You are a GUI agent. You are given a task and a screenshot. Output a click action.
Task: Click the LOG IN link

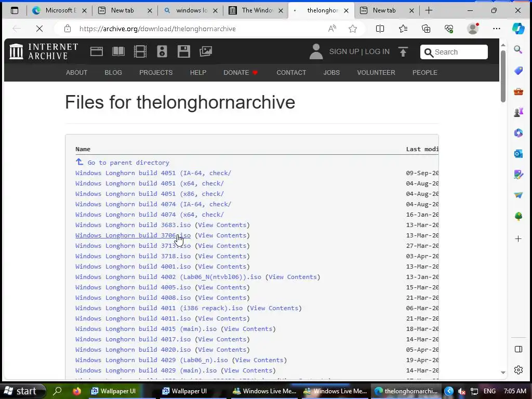point(377,51)
